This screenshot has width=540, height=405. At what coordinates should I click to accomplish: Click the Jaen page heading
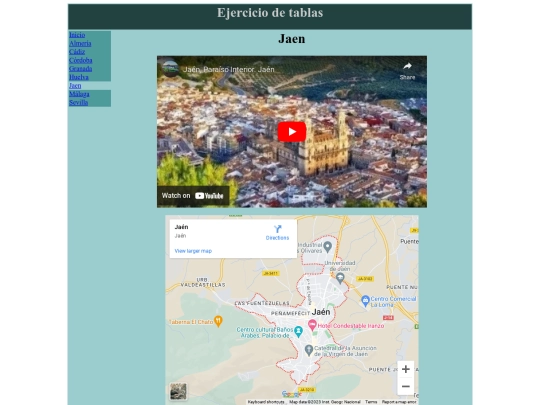point(292,39)
